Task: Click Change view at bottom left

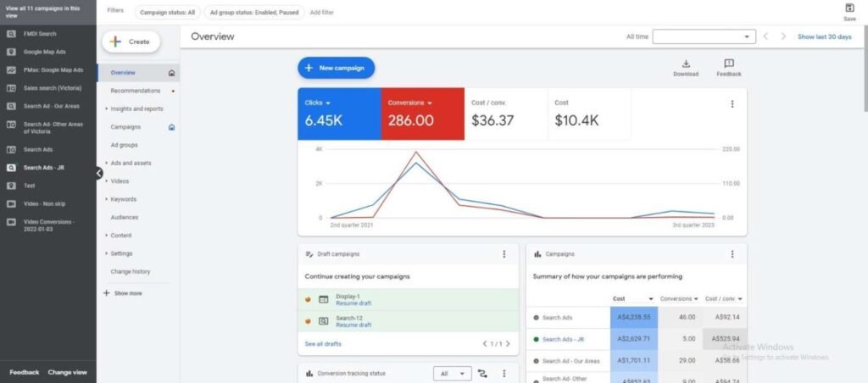Action: [x=68, y=373]
